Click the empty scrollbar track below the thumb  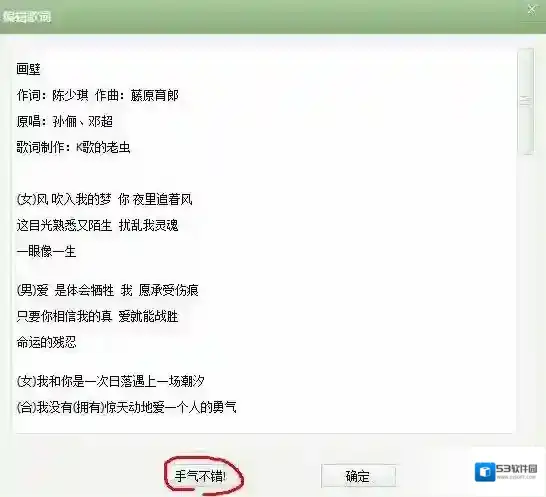point(525,293)
